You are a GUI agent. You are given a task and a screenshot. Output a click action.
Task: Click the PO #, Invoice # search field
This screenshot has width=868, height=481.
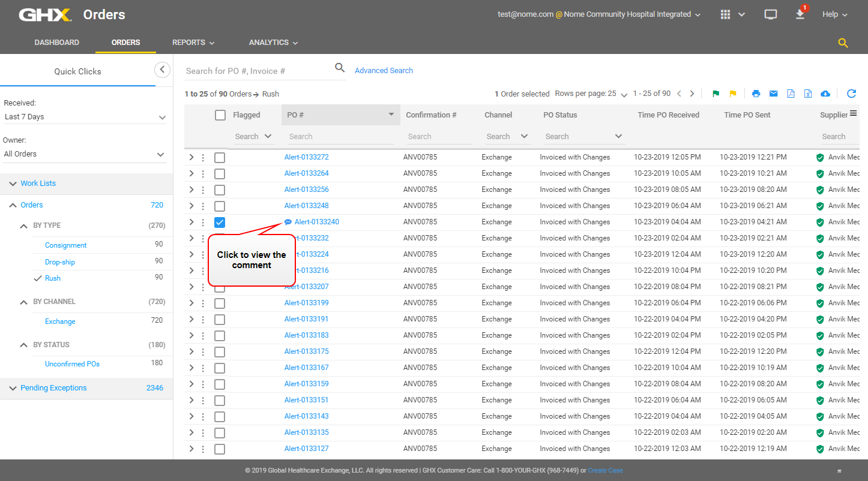pyautogui.click(x=257, y=71)
